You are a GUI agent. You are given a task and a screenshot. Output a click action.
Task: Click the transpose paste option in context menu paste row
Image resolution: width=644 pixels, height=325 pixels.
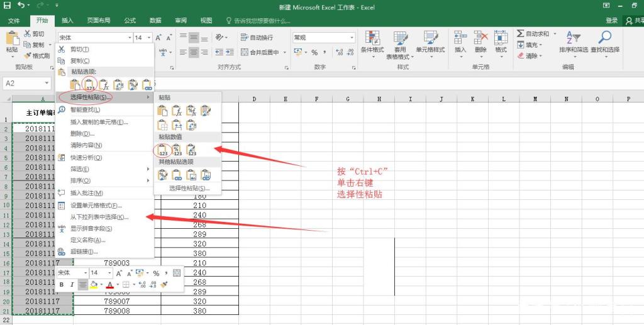(118, 84)
